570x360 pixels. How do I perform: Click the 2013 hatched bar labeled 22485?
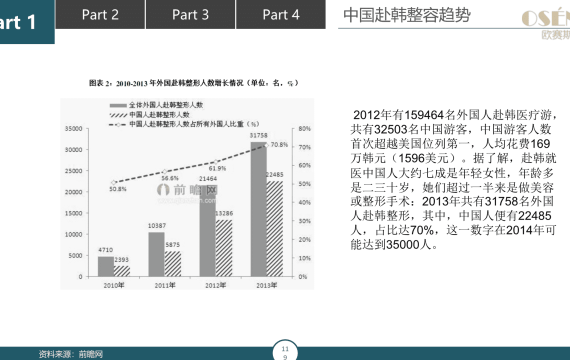pyautogui.click(x=274, y=229)
